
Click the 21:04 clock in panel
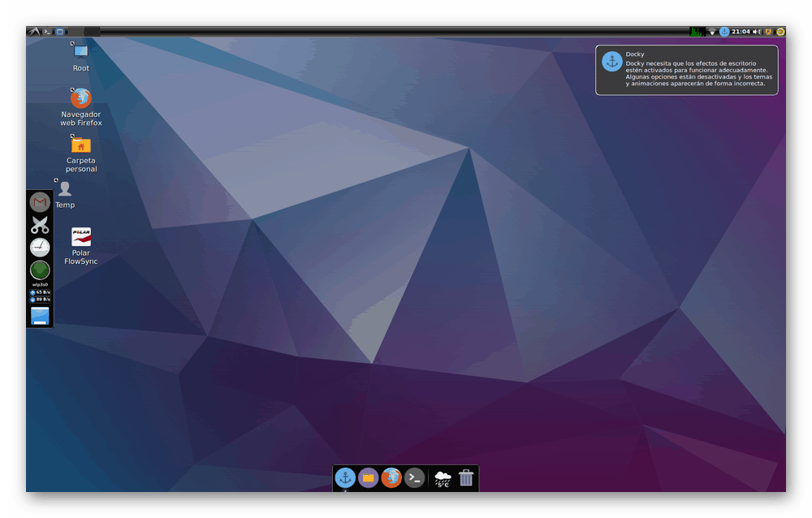tap(741, 32)
